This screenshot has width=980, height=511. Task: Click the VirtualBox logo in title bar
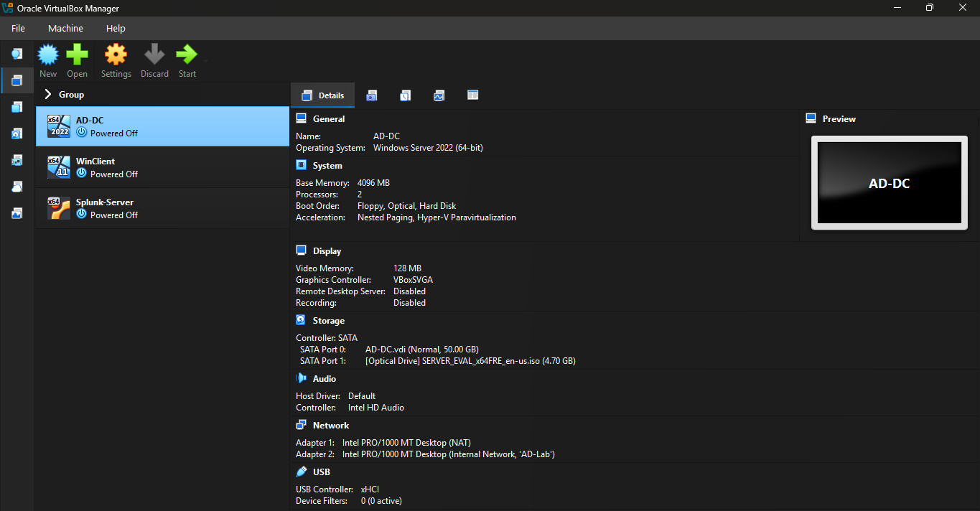[x=8, y=8]
